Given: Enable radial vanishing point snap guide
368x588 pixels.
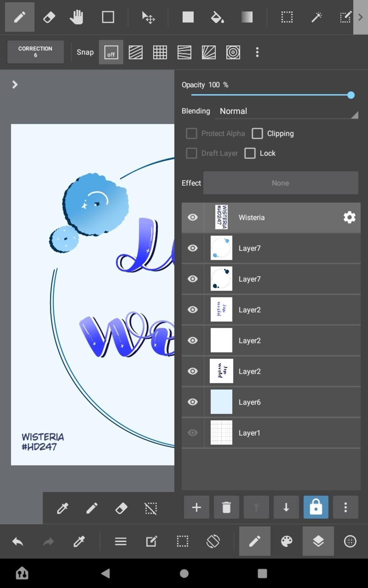Looking at the screenshot, I should (209, 52).
